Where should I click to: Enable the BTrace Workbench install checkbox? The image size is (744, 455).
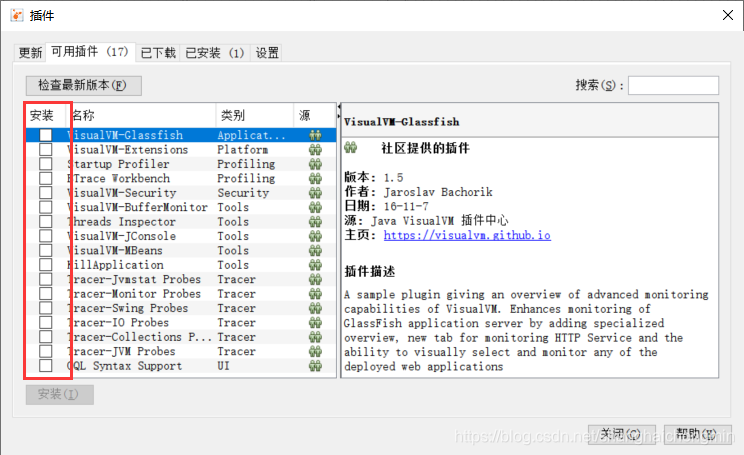click(46, 178)
